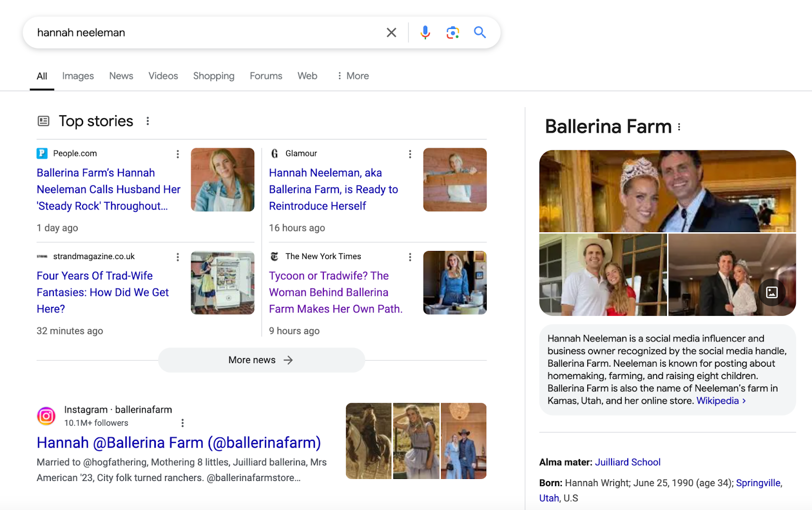Open the People.com story thumbnail
Image resolution: width=812 pixels, height=510 pixels.
coord(222,180)
